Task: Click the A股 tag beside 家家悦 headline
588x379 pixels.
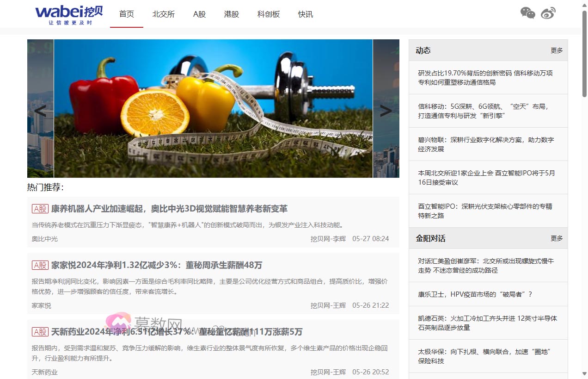Action: pos(40,265)
